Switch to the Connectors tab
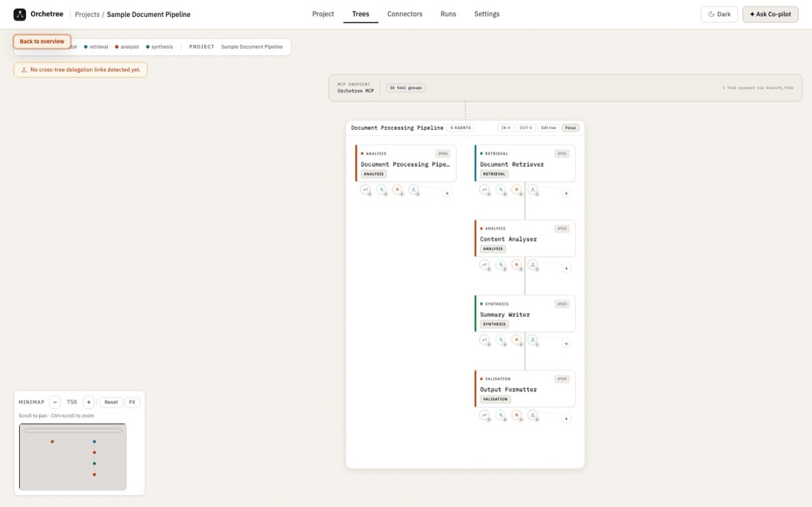The width and height of the screenshot is (812, 507). [x=405, y=14]
